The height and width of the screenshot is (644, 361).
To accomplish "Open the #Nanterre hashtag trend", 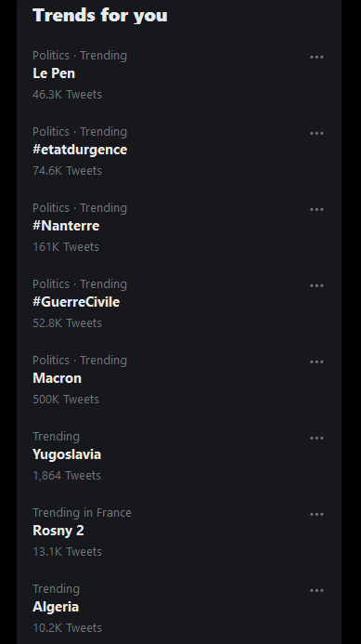I will point(66,226).
